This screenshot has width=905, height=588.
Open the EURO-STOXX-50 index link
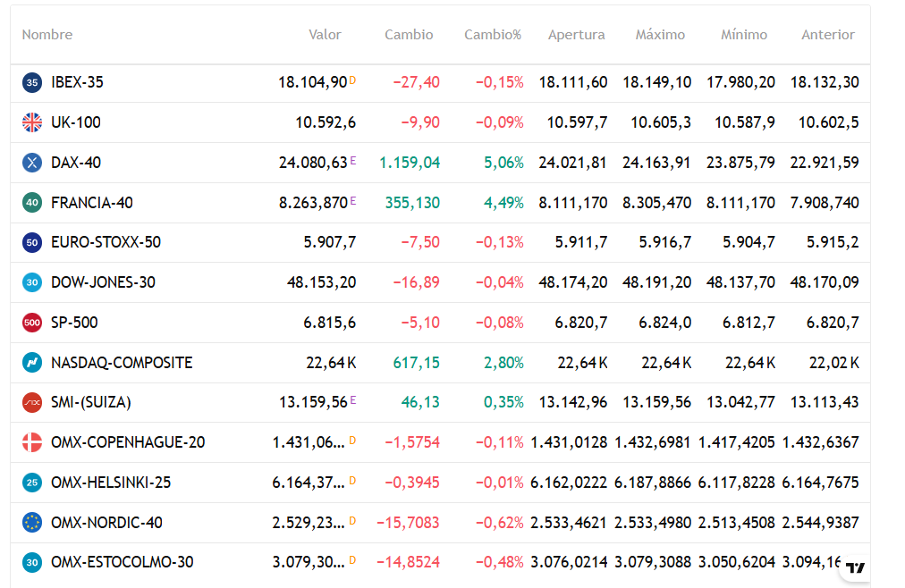106,242
